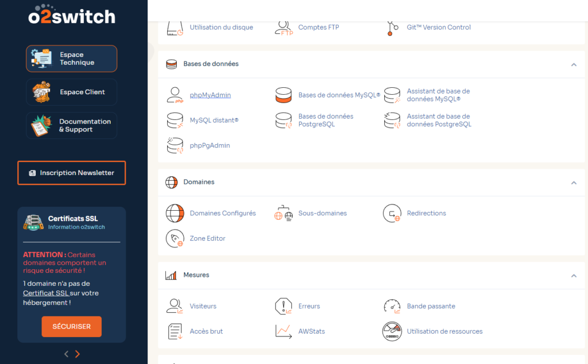Collapse the Mesures section
The width and height of the screenshot is (588, 364).
[x=573, y=276]
